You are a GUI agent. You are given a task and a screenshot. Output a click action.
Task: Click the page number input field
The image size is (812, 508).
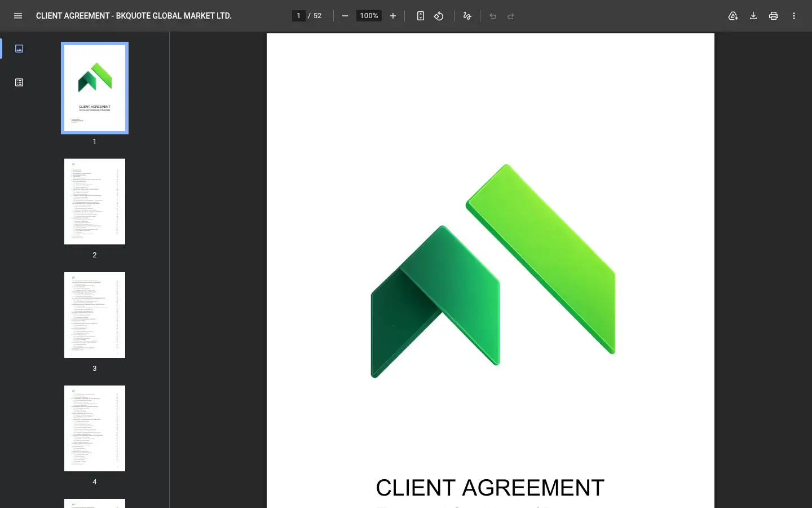[298, 16]
